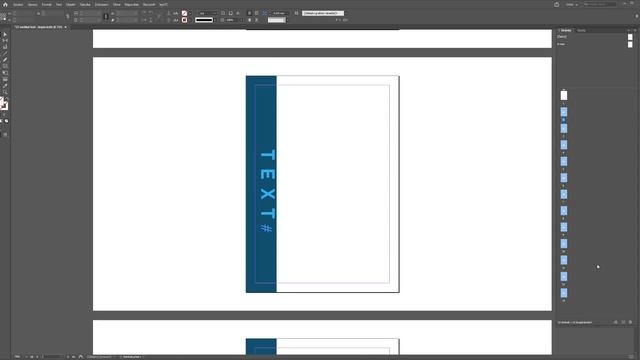Image resolution: width=640 pixels, height=360 pixels.
Task: Select page 5 thumbnail in Pages panel
Action: coord(564,161)
